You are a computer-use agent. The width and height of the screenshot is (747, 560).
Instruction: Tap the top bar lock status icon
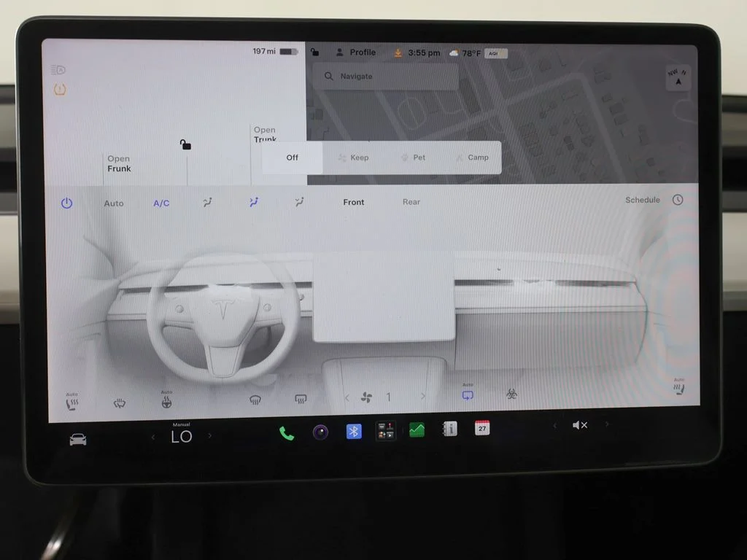click(315, 52)
